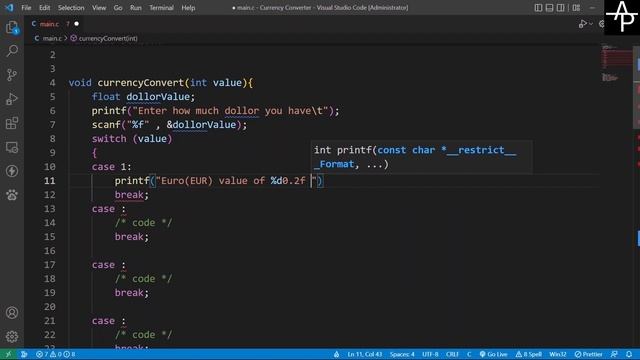Toggle bottom panel layout icon

pos(549,7)
